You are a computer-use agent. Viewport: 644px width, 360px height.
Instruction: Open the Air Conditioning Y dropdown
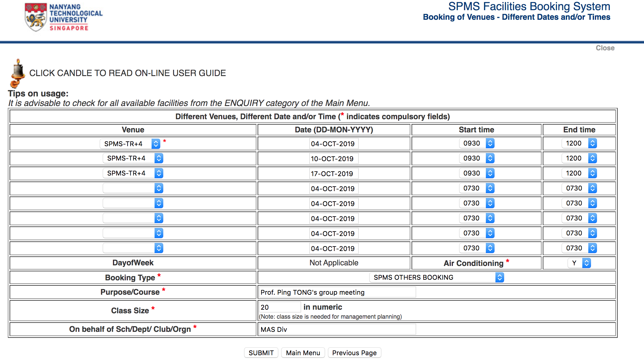[579, 263]
